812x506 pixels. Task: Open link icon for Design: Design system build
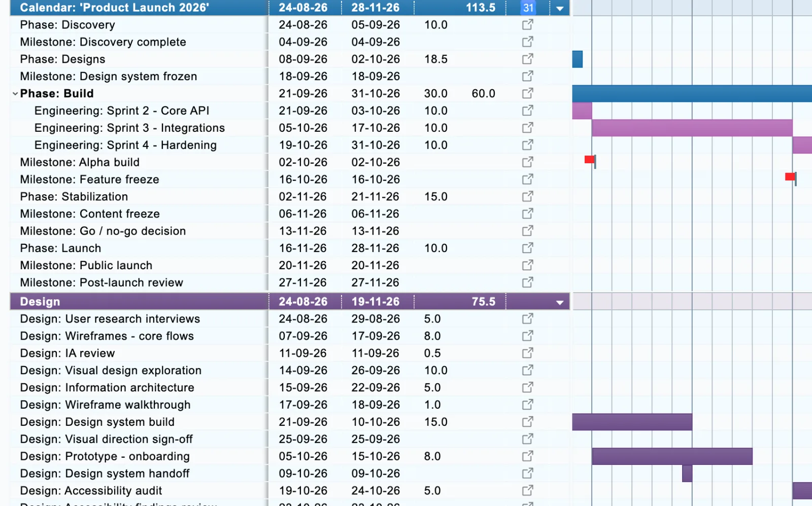click(528, 422)
